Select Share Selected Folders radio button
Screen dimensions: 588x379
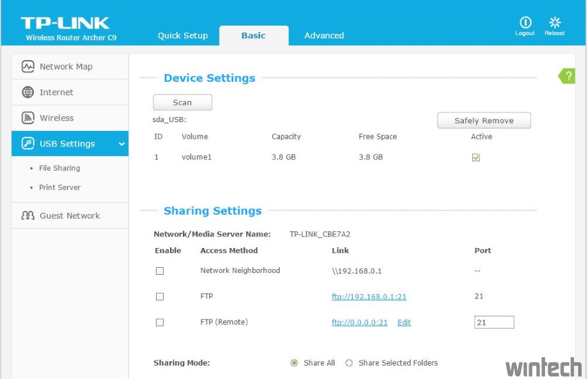point(349,363)
